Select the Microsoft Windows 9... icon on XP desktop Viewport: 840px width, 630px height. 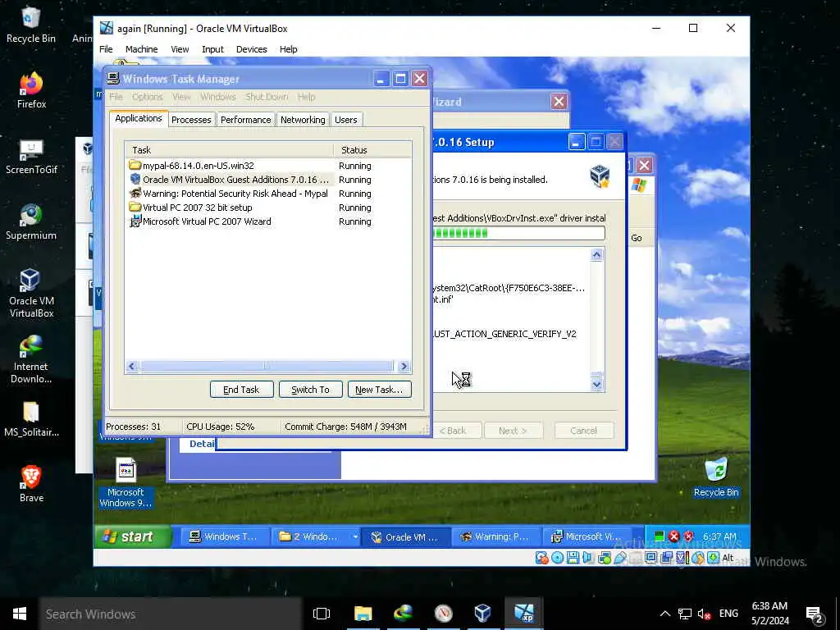pyautogui.click(x=126, y=482)
